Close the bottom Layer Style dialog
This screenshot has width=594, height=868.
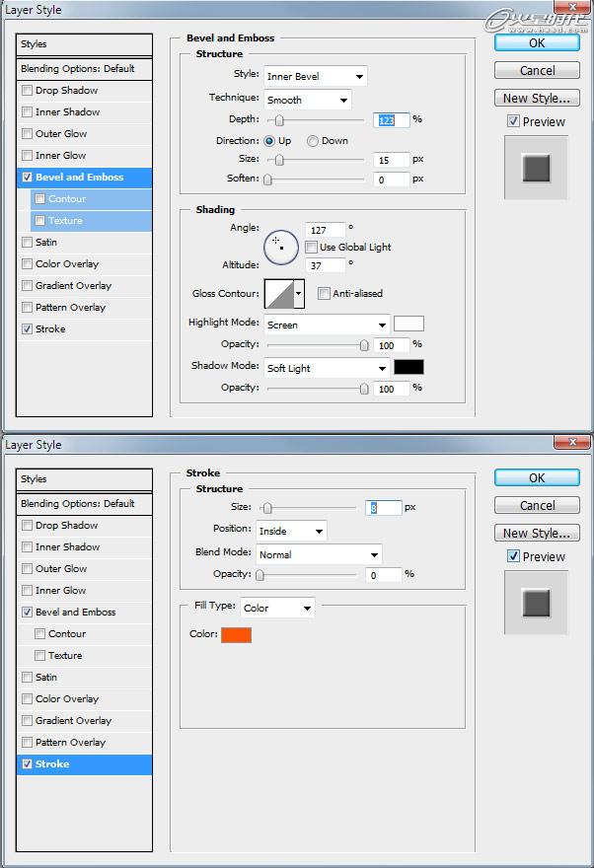coord(572,442)
